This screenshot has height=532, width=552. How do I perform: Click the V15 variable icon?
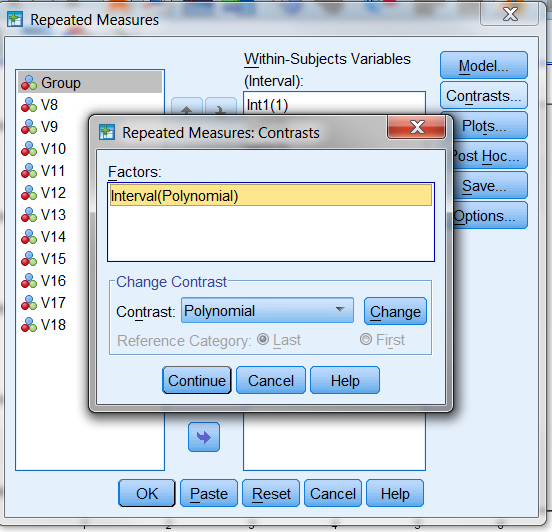pyautogui.click(x=29, y=259)
